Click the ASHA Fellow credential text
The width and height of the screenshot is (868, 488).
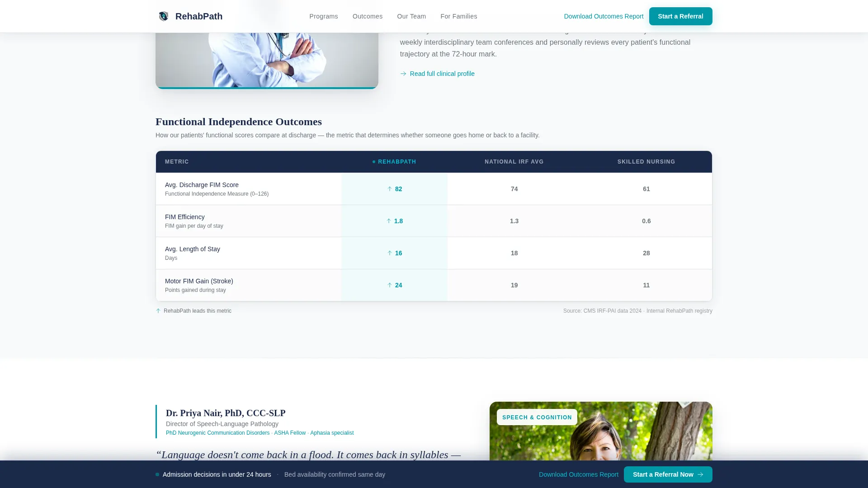coord(290,433)
